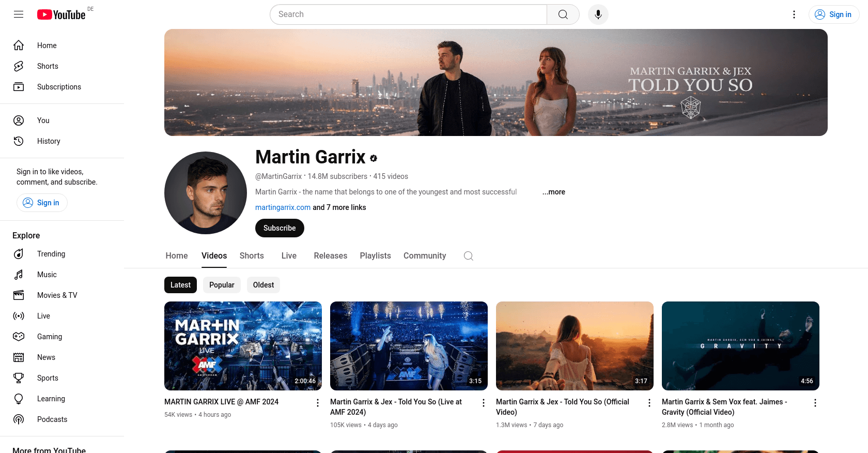Subscribe to Martin Garrix channel

point(280,228)
